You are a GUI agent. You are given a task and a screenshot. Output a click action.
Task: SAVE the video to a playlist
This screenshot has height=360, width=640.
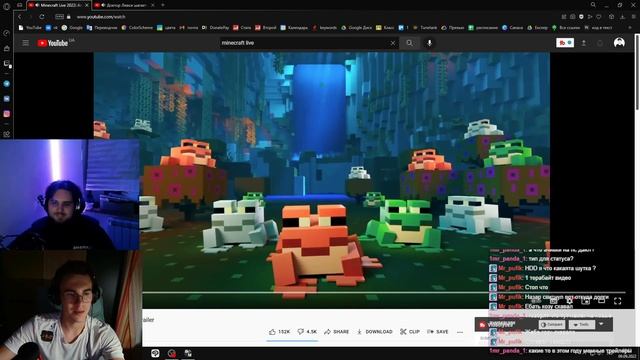(438, 332)
